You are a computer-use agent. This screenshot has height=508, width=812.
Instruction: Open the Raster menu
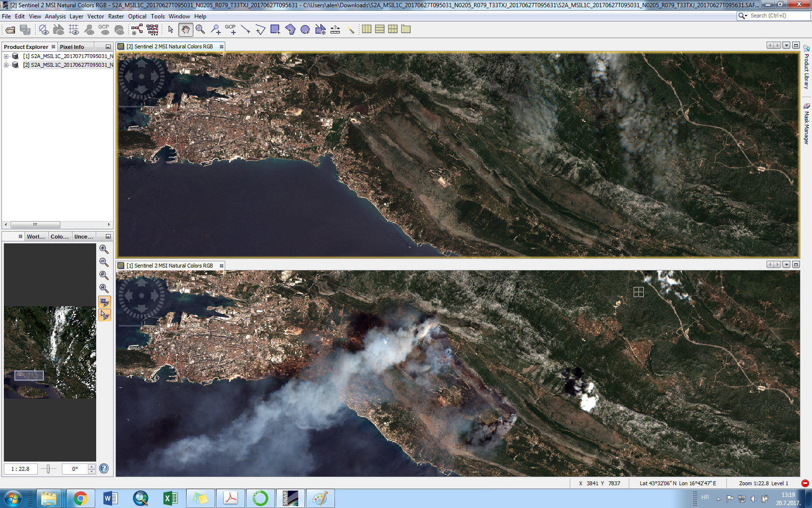tap(116, 16)
